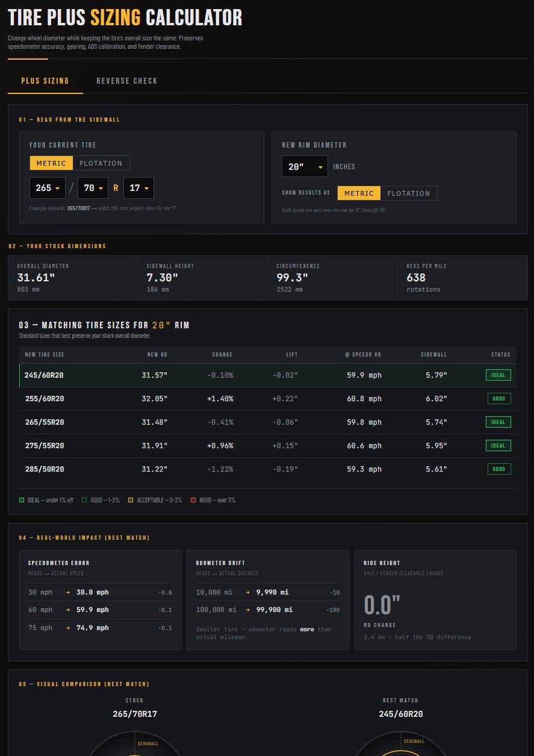Click the New Tire Size column header
The image size is (534, 756).
point(44,355)
